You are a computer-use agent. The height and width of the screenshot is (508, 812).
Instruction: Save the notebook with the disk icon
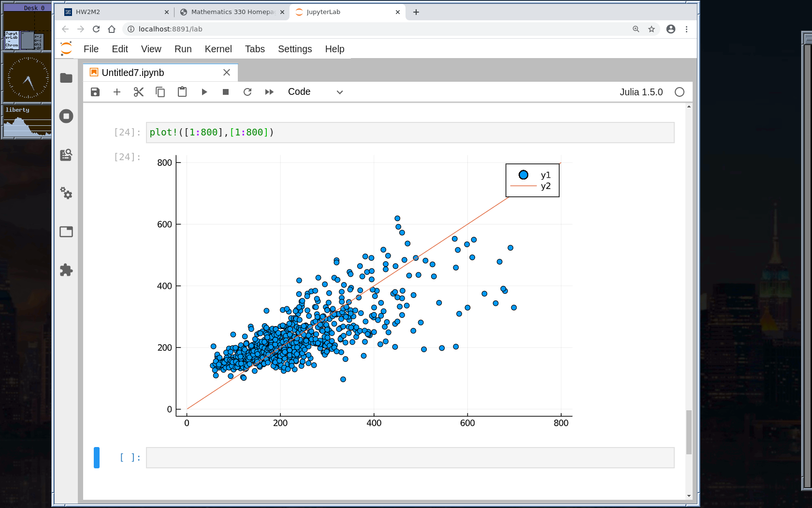[95, 92]
